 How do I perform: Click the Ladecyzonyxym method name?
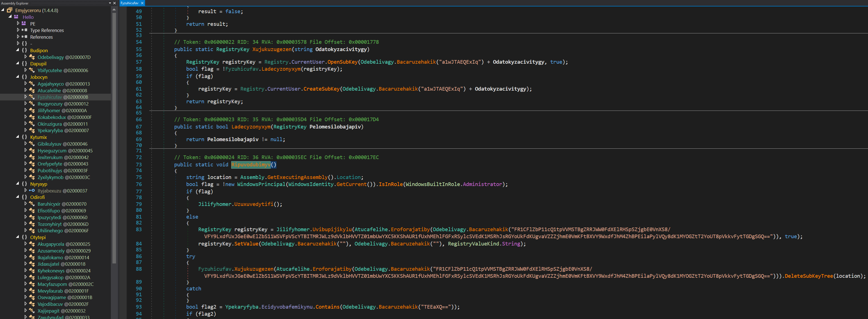[251, 127]
